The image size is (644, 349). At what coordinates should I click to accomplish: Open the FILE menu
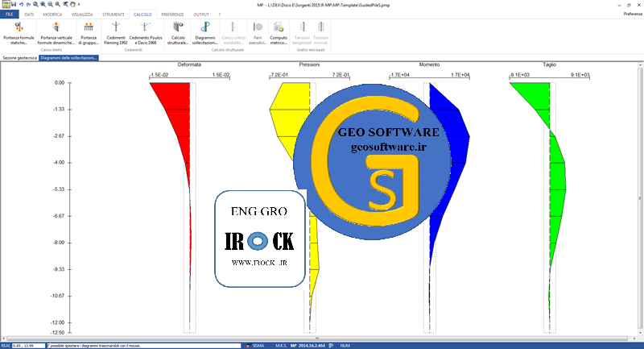coord(10,15)
